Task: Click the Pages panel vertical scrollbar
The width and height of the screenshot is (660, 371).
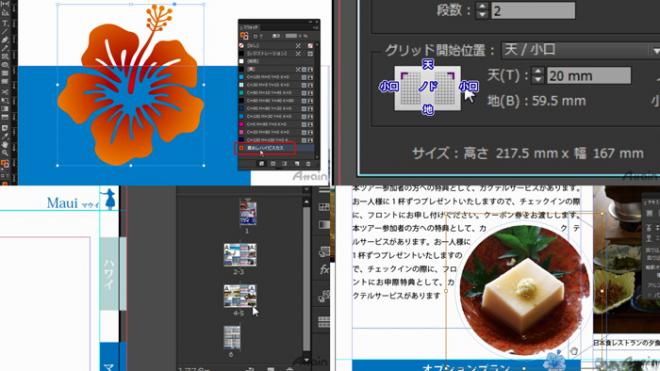Action: click(x=306, y=278)
